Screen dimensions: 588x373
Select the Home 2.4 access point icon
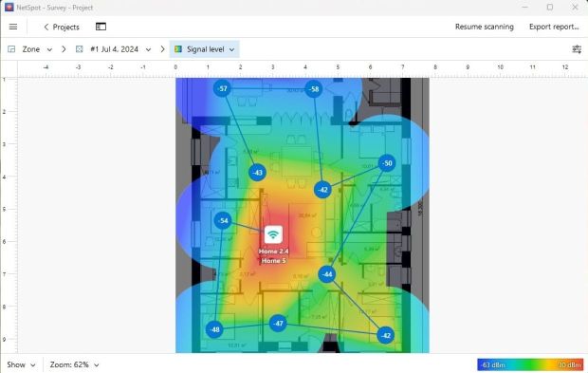click(x=273, y=235)
